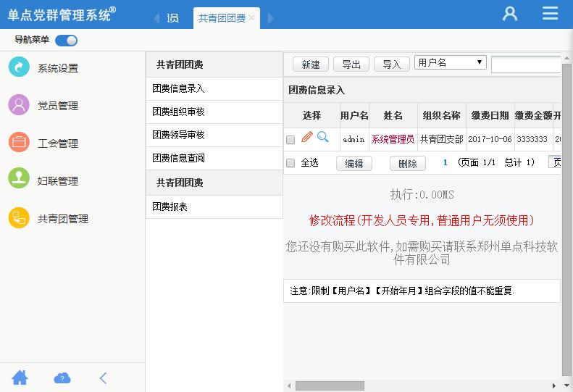Image resolution: width=573 pixels, height=392 pixels.
Task: Click the horizontal scrollbar right arrow
Action: (554, 385)
